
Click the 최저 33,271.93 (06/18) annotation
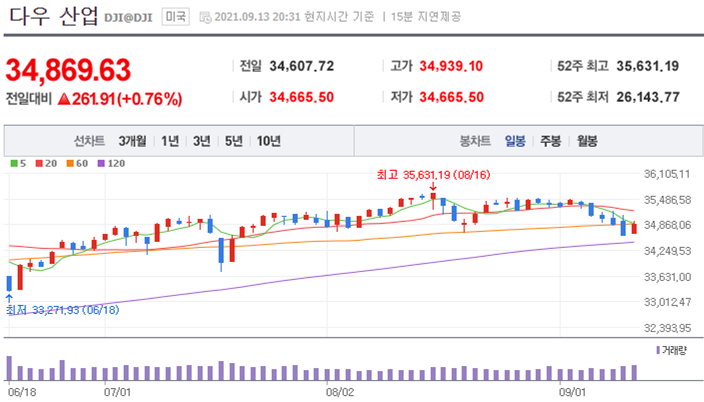(x=63, y=310)
